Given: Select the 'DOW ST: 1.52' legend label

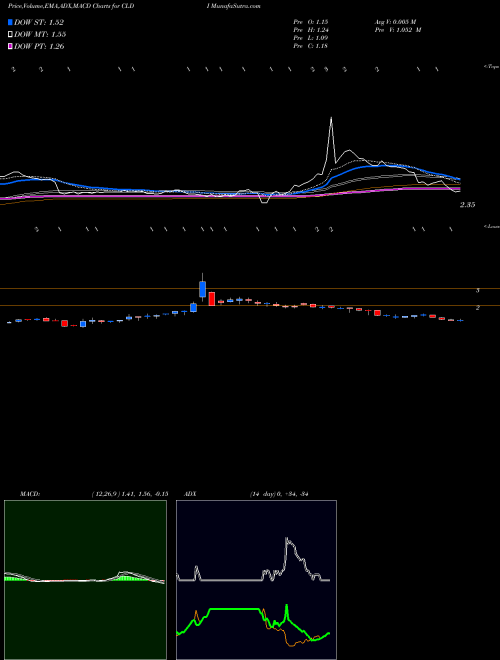Looking at the screenshot, I should coord(39,22).
